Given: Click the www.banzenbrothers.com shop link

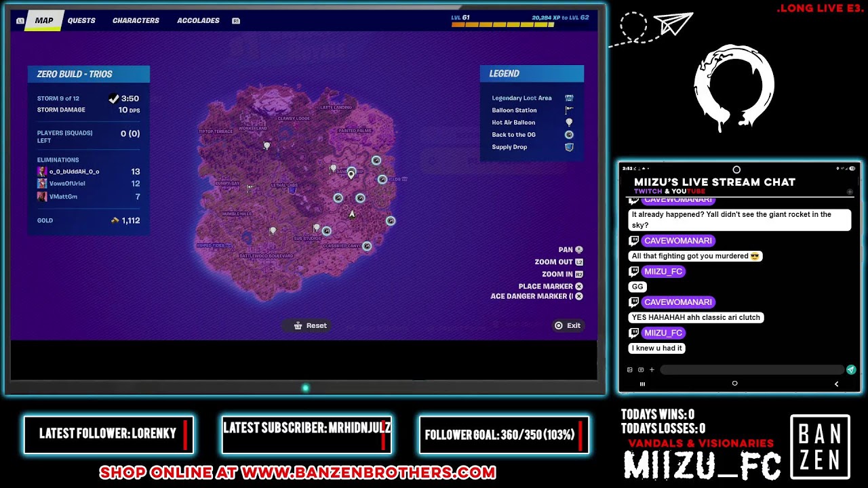Looking at the screenshot, I should 368,472.
